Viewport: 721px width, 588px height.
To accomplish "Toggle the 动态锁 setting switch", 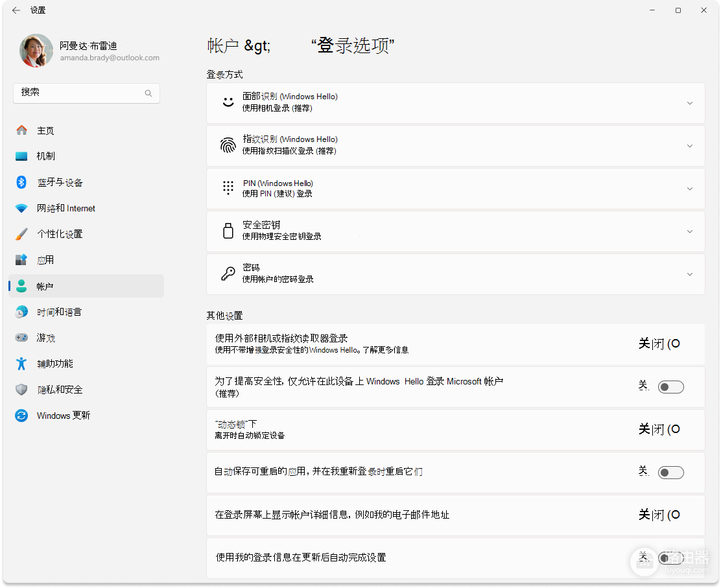I will (x=659, y=429).
